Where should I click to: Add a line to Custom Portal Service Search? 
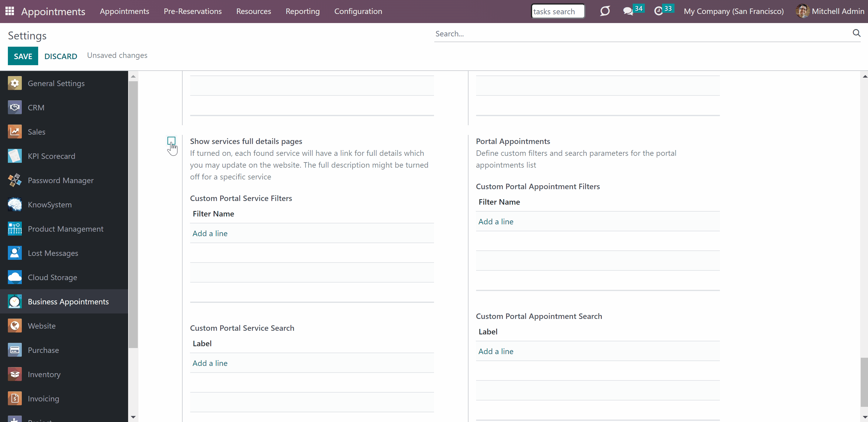click(210, 363)
